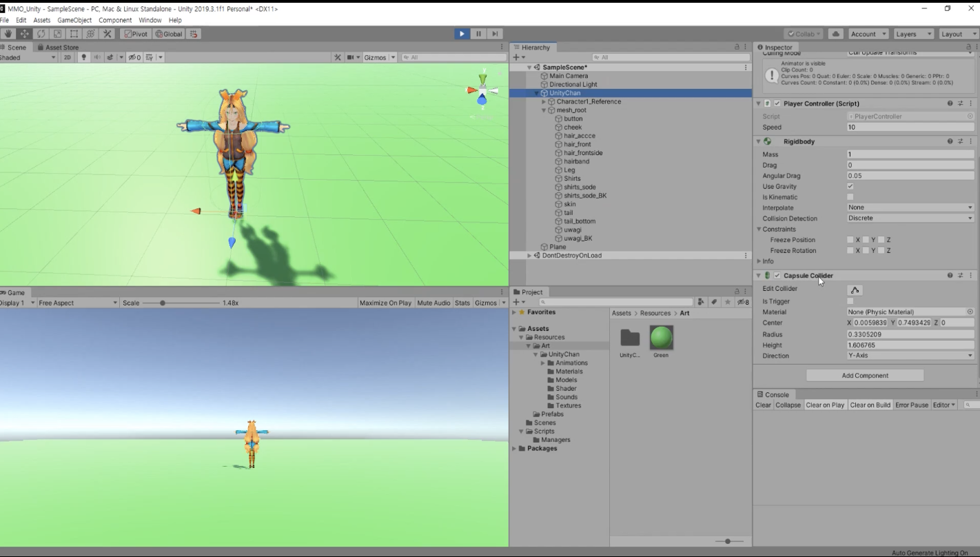The width and height of the screenshot is (980, 557).
Task: Select the Rect tool in the toolbar
Action: 74,34
